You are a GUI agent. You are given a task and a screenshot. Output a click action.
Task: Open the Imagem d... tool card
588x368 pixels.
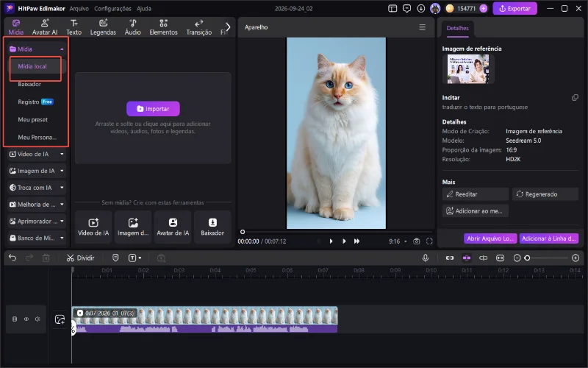[x=133, y=227]
